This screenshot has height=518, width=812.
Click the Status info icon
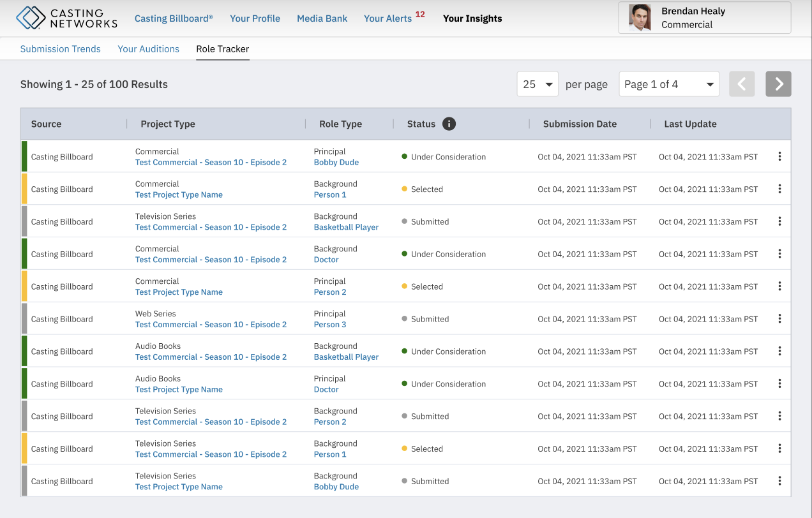(449, 124)
